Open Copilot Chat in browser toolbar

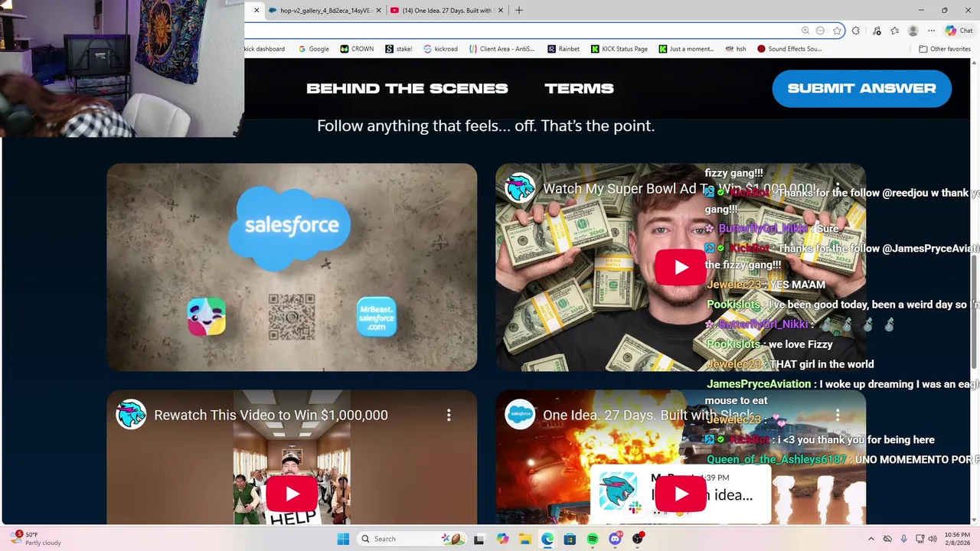959,31
